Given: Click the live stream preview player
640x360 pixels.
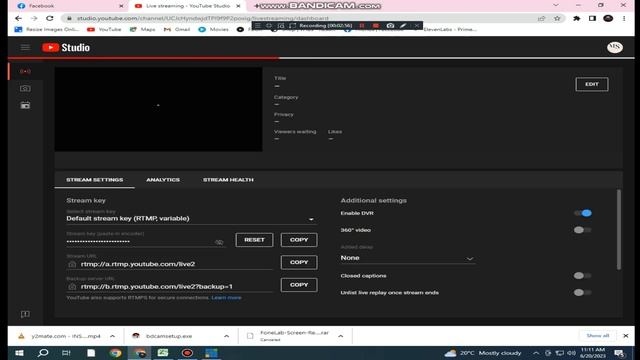Looking at the screenshot, I should pyautogui.click(x=158, y=109).
